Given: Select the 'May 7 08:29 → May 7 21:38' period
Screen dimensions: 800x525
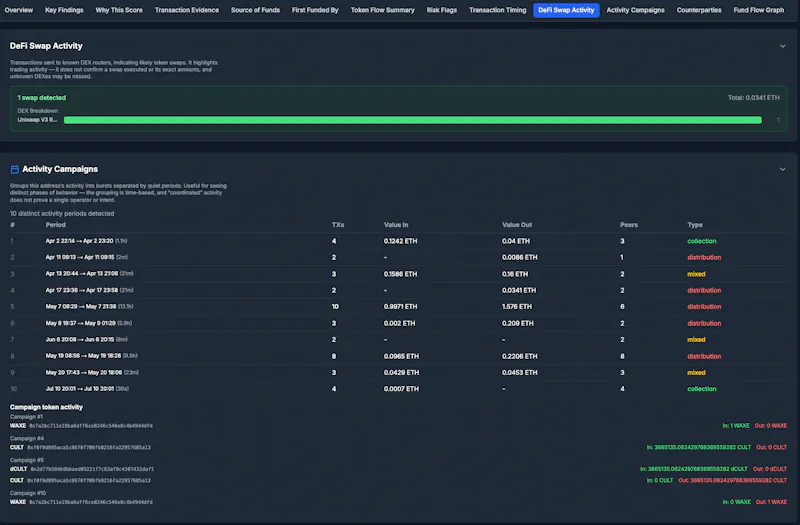Looking at the screenshot, I should pos(89,306).
